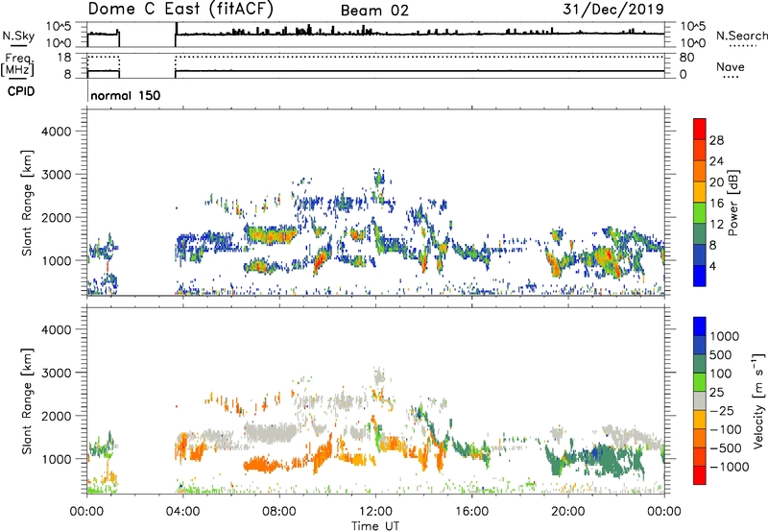This screenshot has height=532, width=768.
Task: Click the 'Velocity [m s-1]' colorbar title
Action: (758, 400)
